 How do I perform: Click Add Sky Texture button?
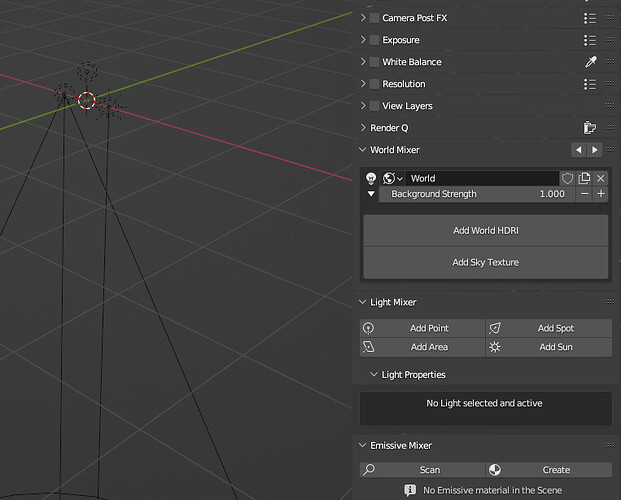point(486,262)
